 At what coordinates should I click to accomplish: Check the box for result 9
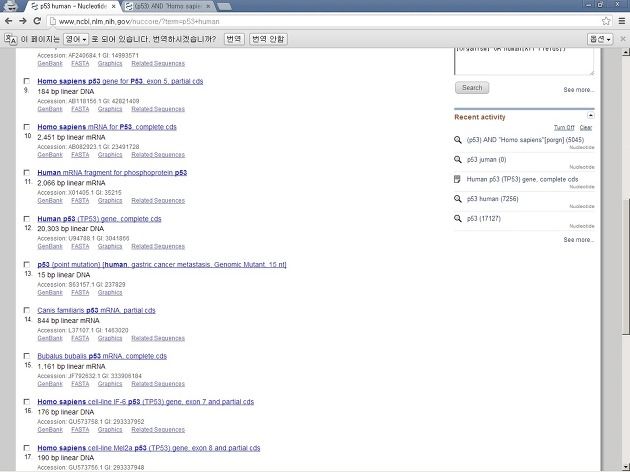pyautogui.click(x=27, y=81)
